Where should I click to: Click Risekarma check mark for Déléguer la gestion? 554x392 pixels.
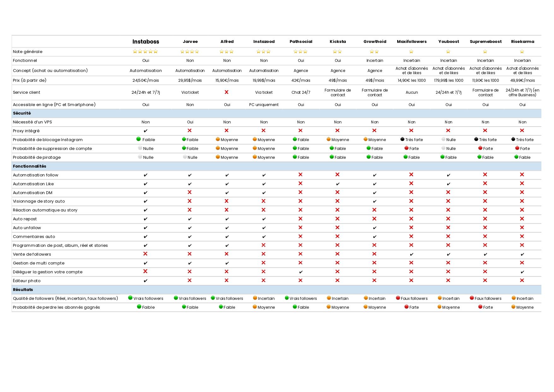pyautogui.click(x=522, y=272)
